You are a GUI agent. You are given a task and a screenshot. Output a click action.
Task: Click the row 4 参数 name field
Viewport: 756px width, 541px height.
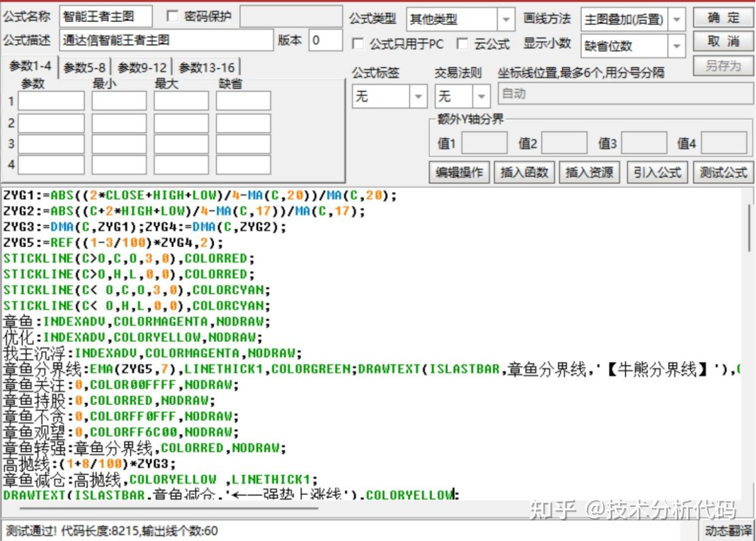click(51, 165)
